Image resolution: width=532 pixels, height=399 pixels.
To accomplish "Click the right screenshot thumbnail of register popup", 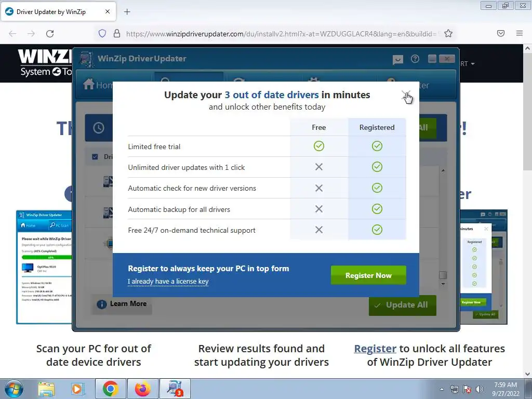I will click(x=484, y=267).
